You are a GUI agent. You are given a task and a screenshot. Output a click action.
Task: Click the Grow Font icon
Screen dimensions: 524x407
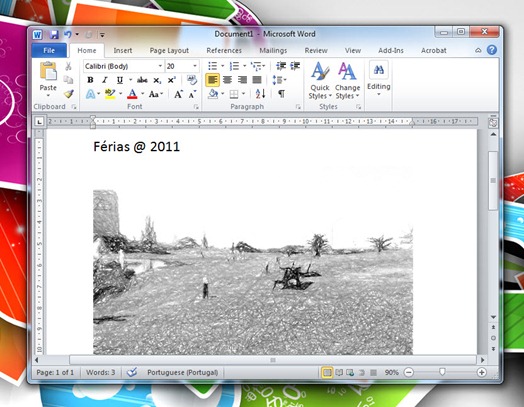coord(178,94)
